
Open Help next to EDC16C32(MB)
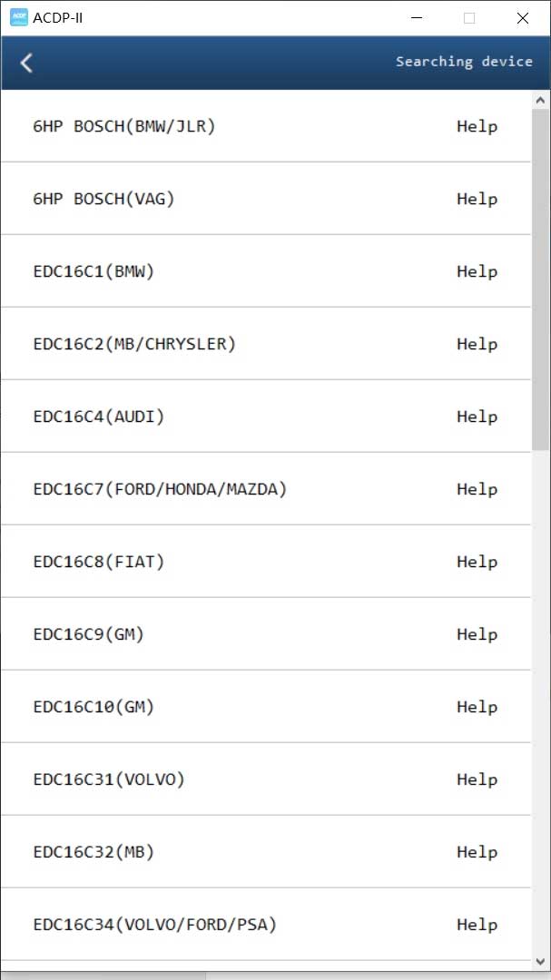coord(477,852)
